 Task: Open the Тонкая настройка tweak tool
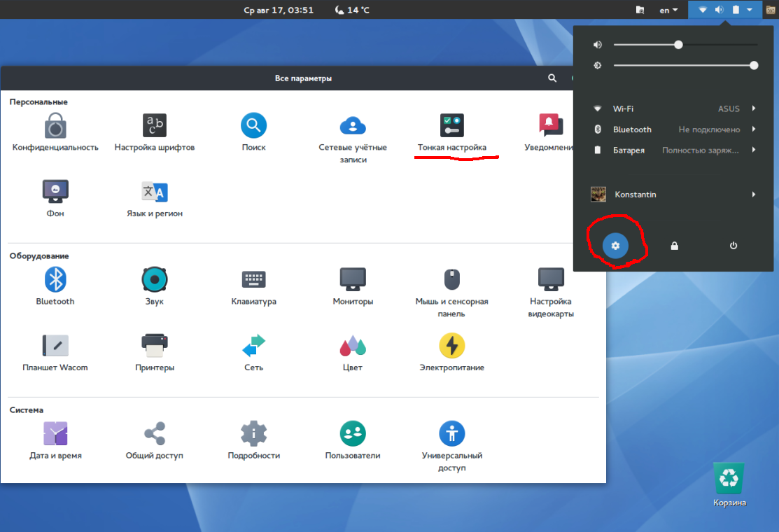[x=451, y=133]
